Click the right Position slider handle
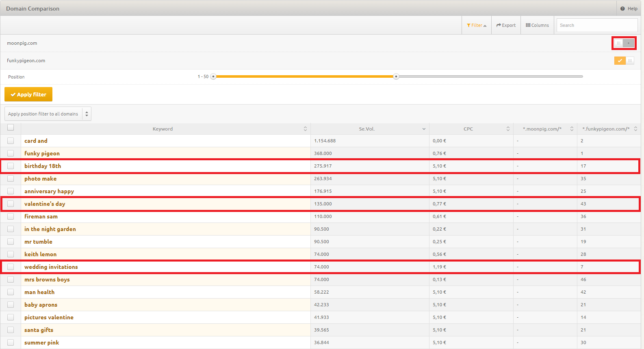The height and width of the screenshot is (349, 644). (396, 76)
